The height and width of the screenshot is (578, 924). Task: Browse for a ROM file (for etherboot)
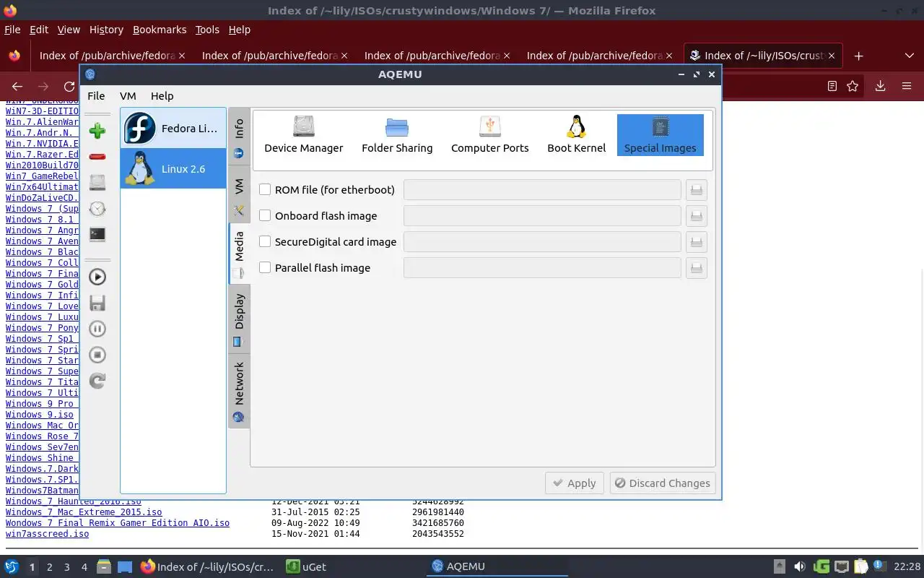point(696,190)
